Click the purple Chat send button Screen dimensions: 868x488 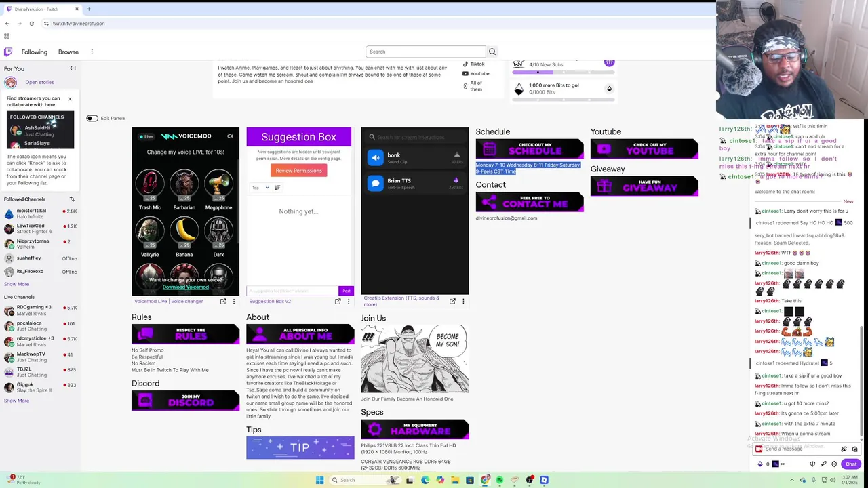click(x=850, y=464)
